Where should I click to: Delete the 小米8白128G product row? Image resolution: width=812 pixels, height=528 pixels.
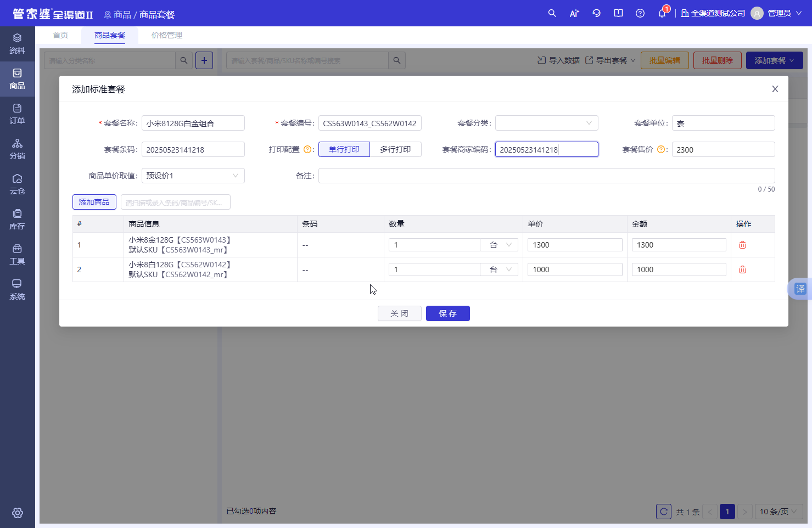point(742,269)
